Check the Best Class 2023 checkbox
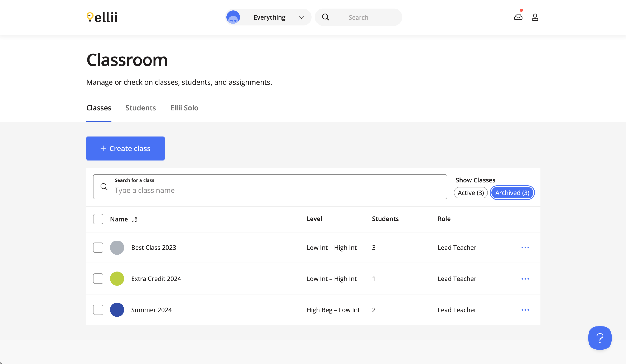This screenshot has height=364, width=626. click(x=98, y=248)
